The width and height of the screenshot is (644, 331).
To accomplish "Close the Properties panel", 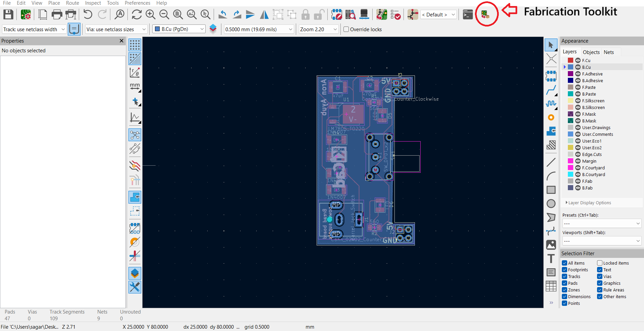I will (121, 41).
